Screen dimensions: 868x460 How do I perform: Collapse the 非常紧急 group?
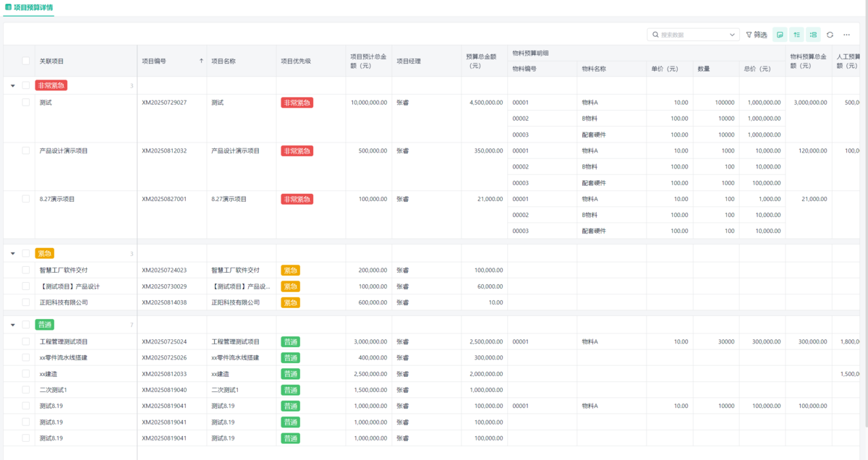click(x=13, y=85)
